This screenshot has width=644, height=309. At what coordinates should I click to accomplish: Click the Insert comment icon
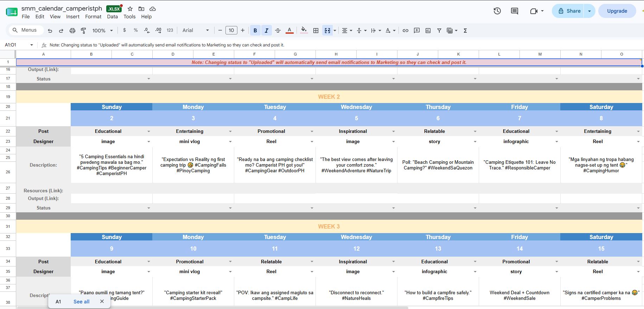click(417, 31)
